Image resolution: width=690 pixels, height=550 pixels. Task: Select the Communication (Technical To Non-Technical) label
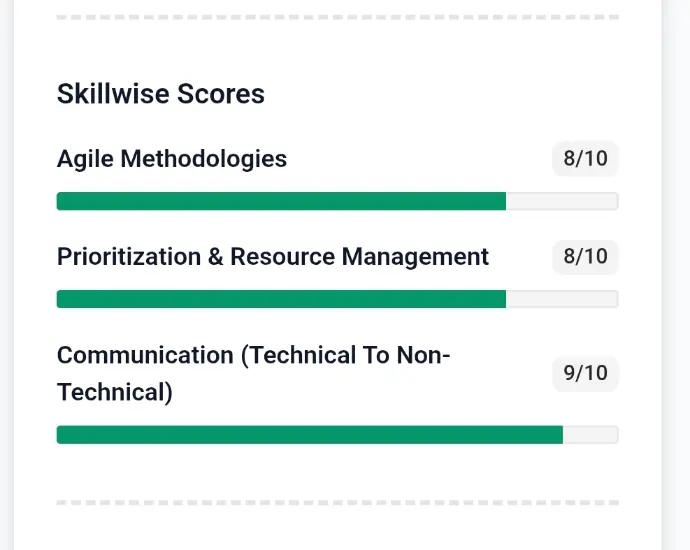coord(254,373)
